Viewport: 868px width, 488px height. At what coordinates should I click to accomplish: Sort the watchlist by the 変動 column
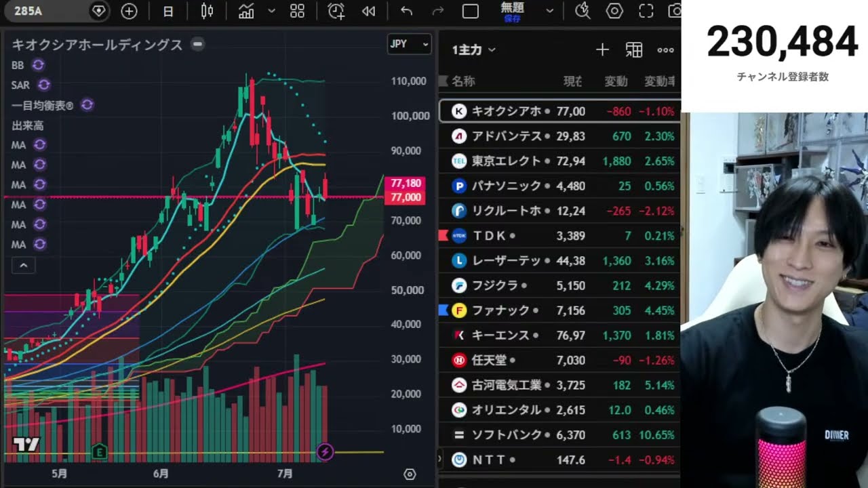click(x=616, y=81)
